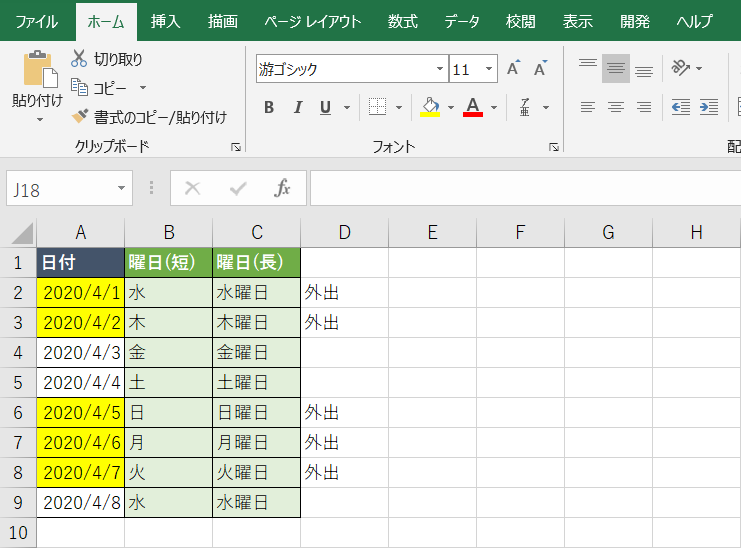
Task: Open the font color dropdown arrow
Action: 494,107
